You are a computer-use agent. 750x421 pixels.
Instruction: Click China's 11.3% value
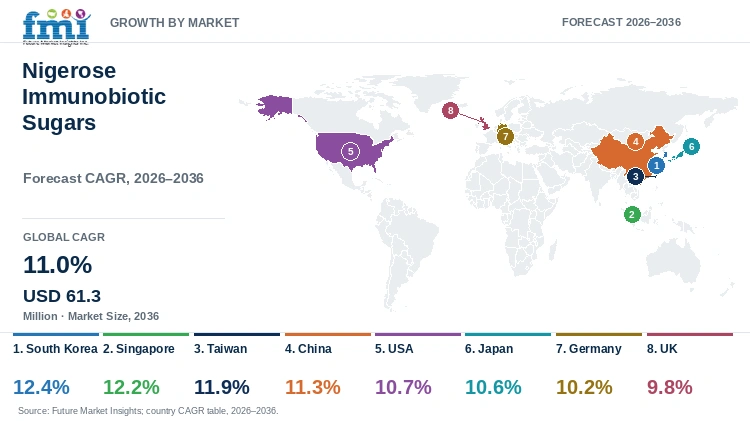coord(312,387)
